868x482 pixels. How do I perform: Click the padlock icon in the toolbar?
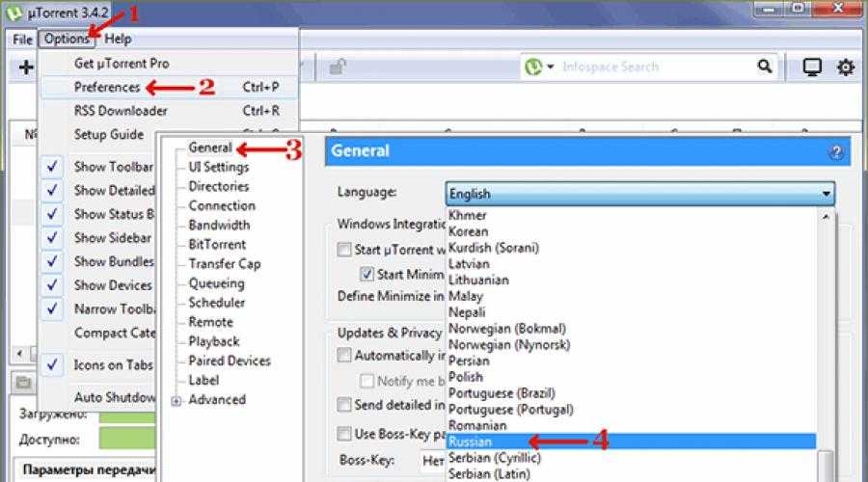click(338, 67)
